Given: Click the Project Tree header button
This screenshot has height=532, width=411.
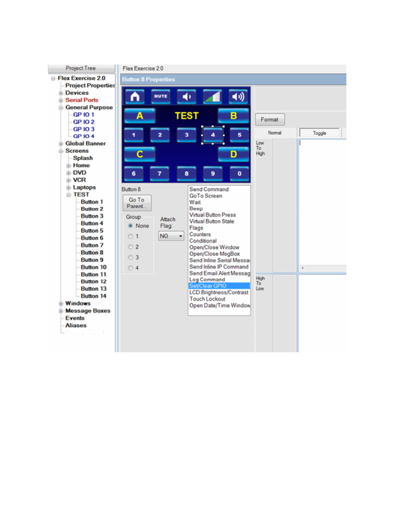Looking at the screenshot, I should [x=81, y=68].
